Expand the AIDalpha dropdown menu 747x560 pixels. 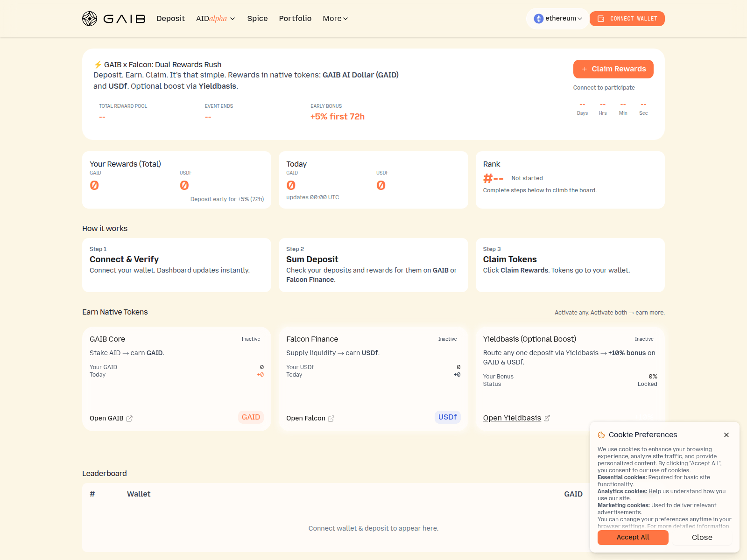tap(215, 19)
